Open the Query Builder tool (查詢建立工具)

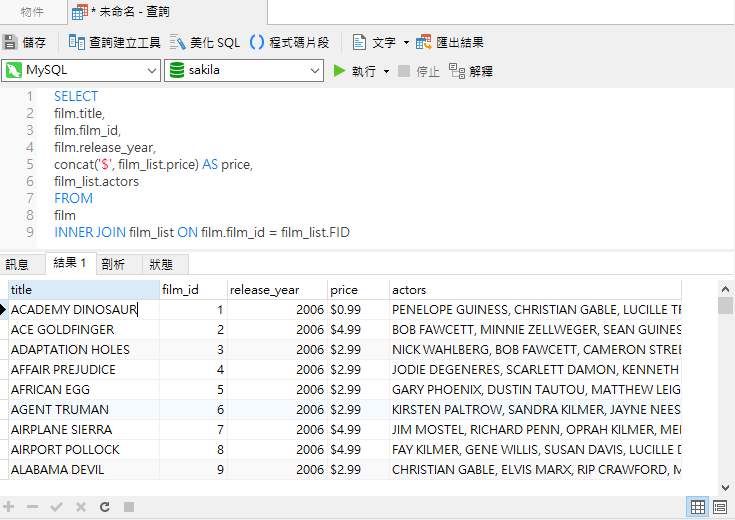click(114, 42)
